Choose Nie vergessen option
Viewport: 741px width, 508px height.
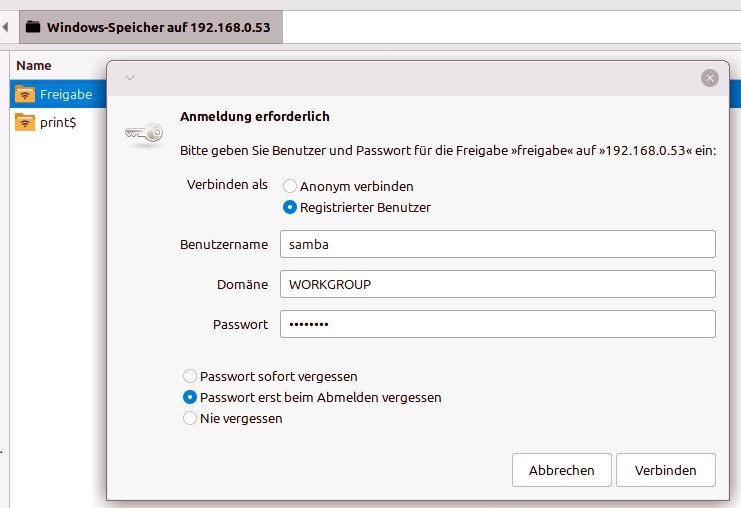click(x=190, y=419)
